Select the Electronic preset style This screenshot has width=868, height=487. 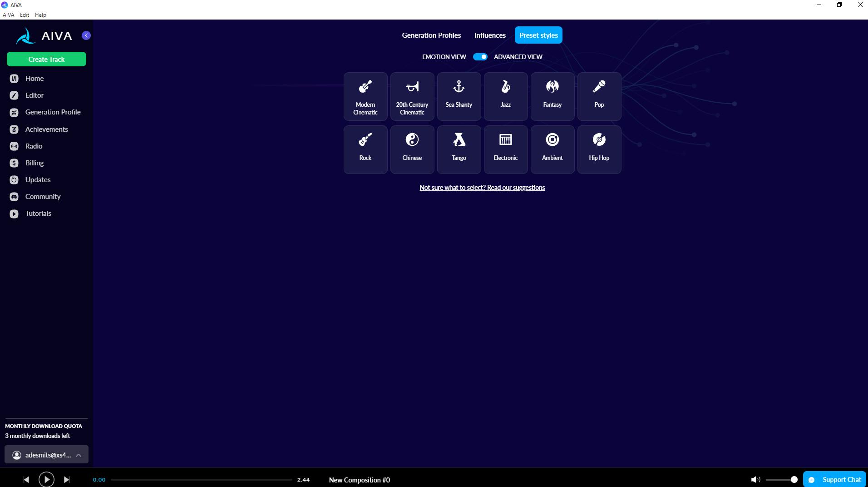click(x=506, y=149)
